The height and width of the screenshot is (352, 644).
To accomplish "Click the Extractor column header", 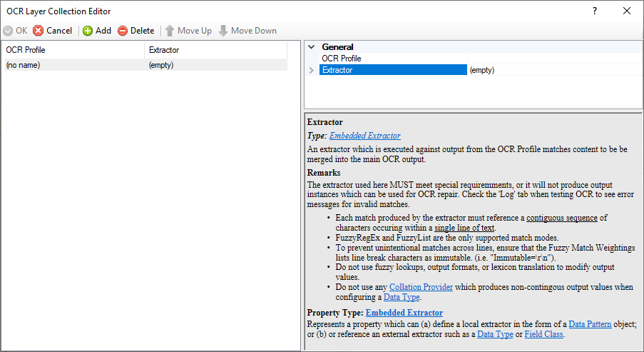I will point(215,50).
